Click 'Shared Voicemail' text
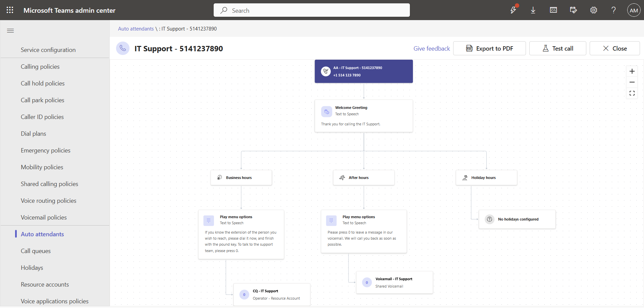The image size is (644, 308). 389,286
